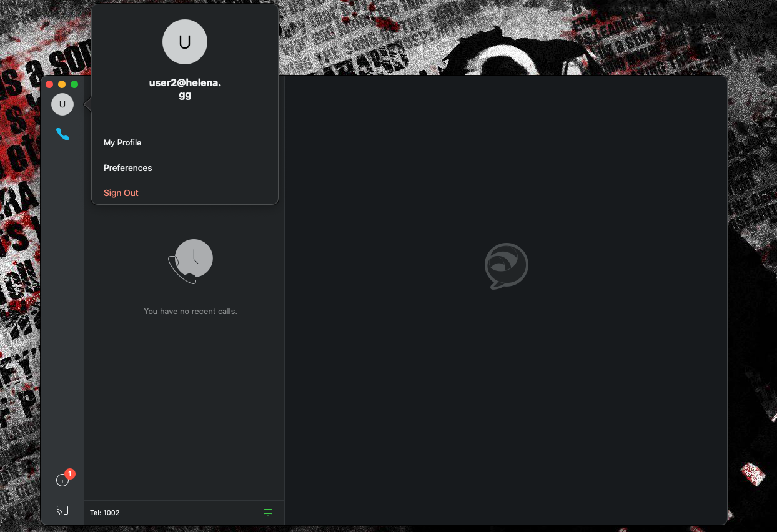777x532 pixels.
Task: Select Preferences in the account menu
Action: click(128, 168)
